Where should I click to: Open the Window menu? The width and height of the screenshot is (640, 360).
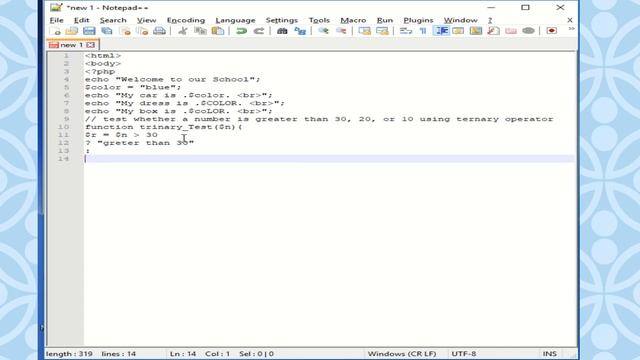[460, 20]
